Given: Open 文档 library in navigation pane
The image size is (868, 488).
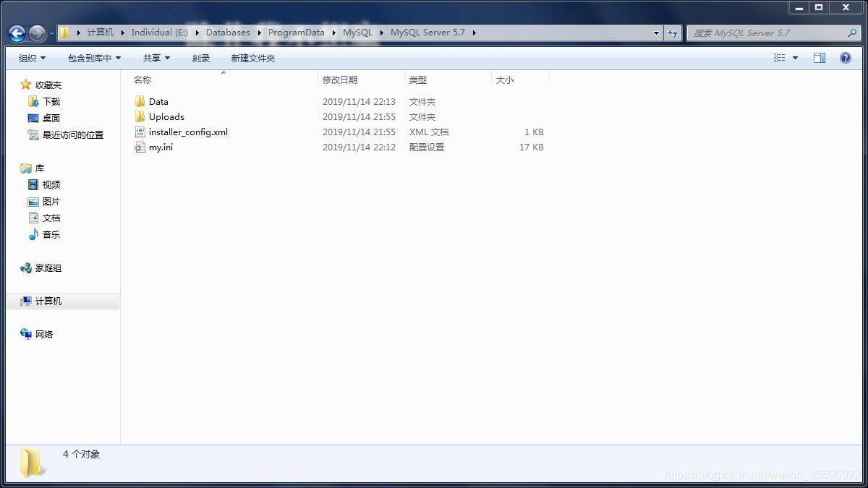Looking at the screenshot, I should [x=51, y=218].
